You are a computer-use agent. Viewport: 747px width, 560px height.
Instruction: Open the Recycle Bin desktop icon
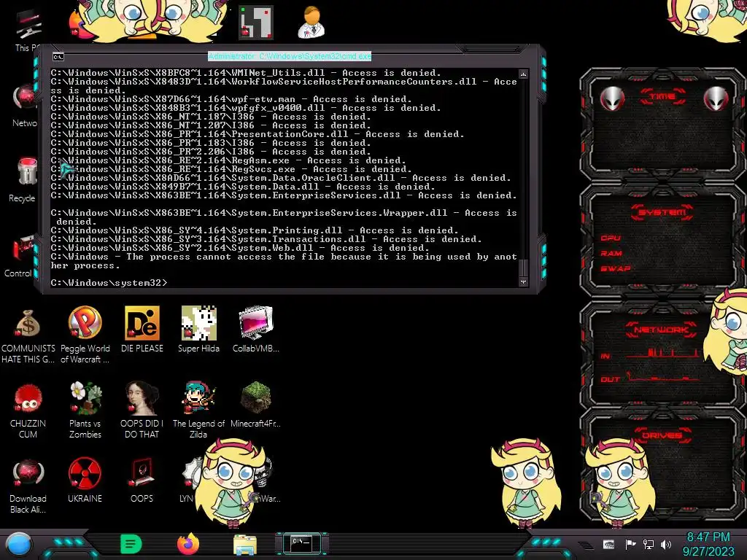point(24,180)
